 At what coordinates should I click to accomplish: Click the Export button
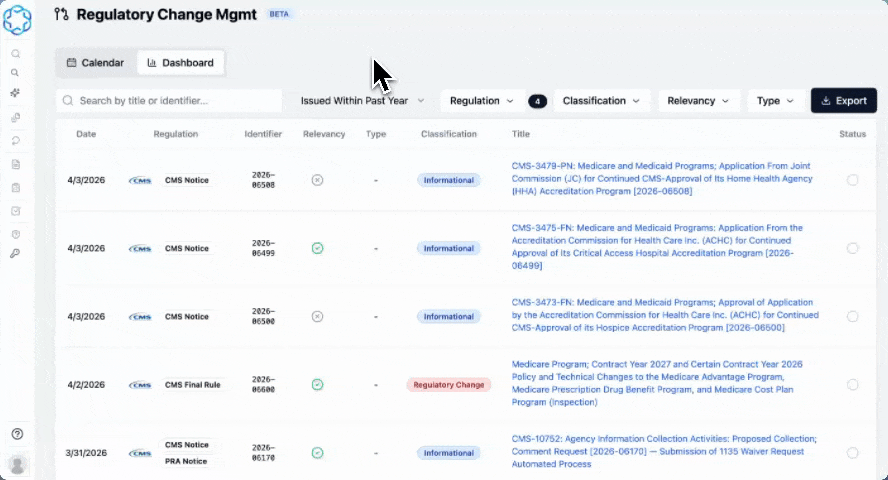coord(844,101)
